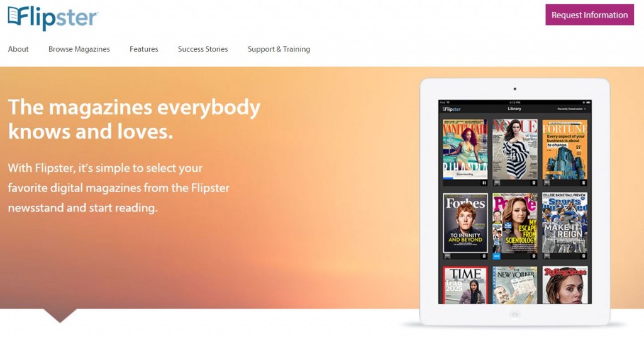Click the Flipster logo in the header

click(x=53, y=18)
